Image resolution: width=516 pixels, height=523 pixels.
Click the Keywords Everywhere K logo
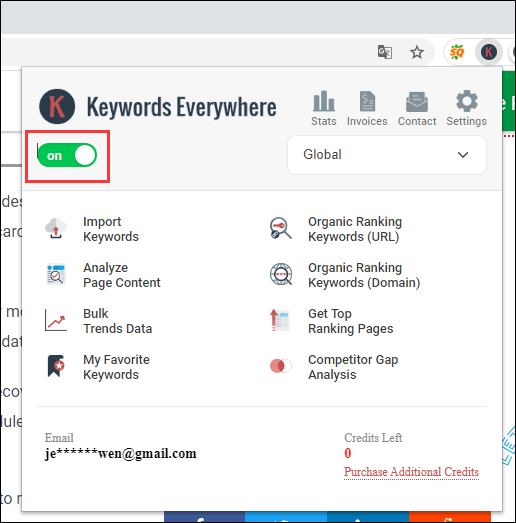[x=57, y=106]
